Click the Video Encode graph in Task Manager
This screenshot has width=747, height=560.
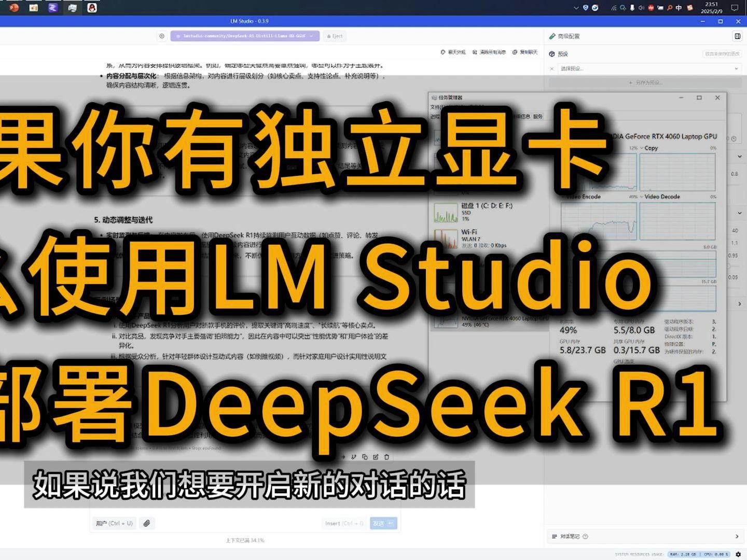599,221
